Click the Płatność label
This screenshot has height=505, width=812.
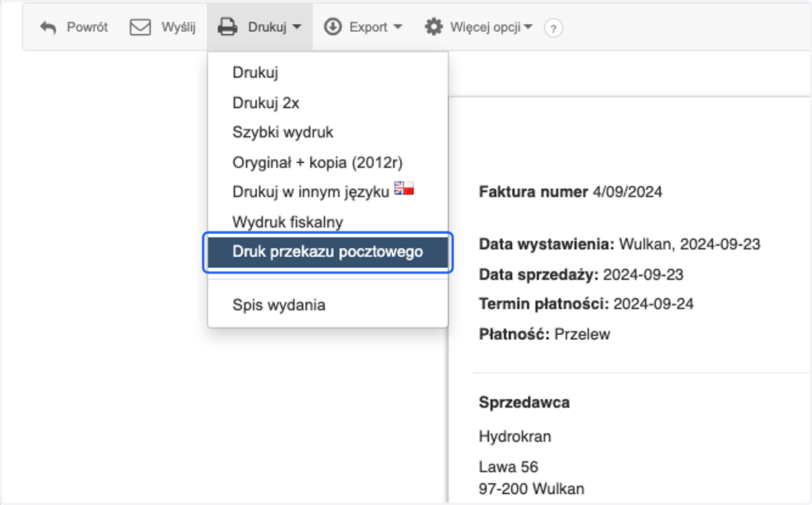pos(514,334)
